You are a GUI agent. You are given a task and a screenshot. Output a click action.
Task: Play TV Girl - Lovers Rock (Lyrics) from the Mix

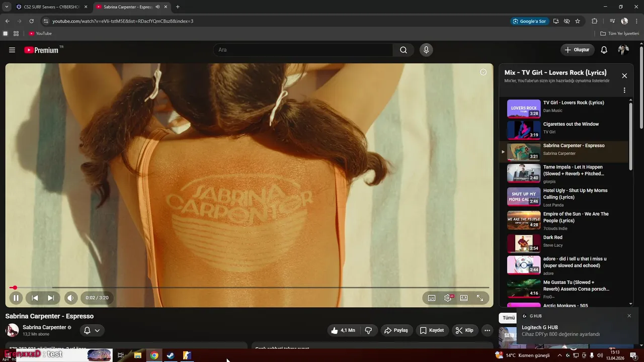coord(565,108)
